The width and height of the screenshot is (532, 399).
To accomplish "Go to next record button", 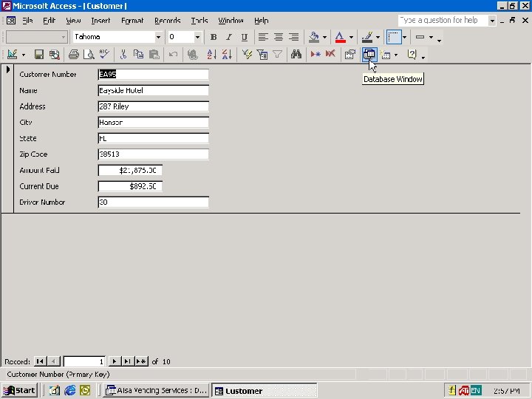I will pos(115,361).
